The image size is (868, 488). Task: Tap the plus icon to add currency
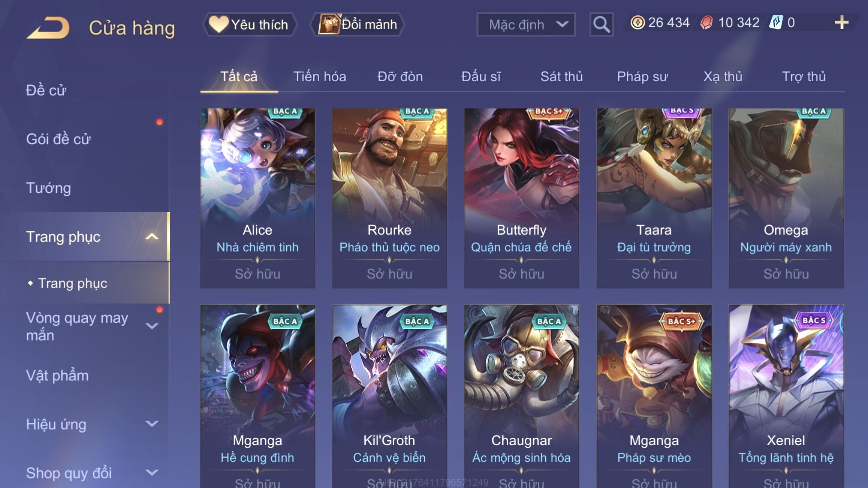pos(841,22)
